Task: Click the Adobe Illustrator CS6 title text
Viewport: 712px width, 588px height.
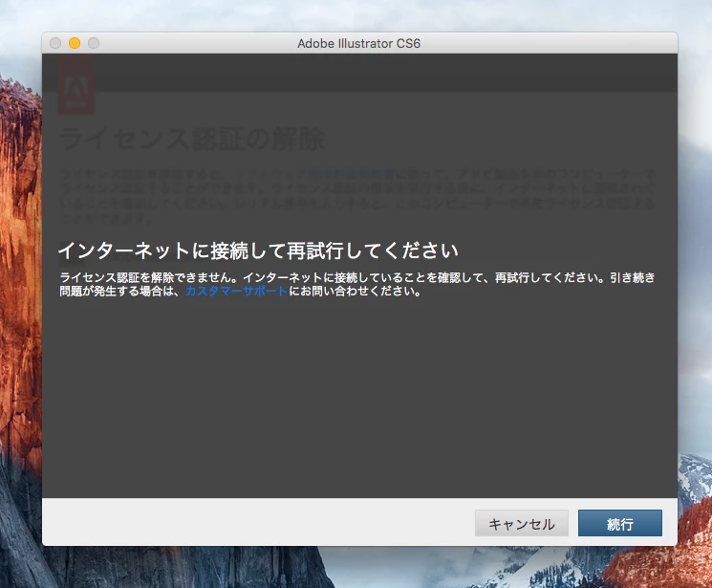Action: click(x=358, y=44)
